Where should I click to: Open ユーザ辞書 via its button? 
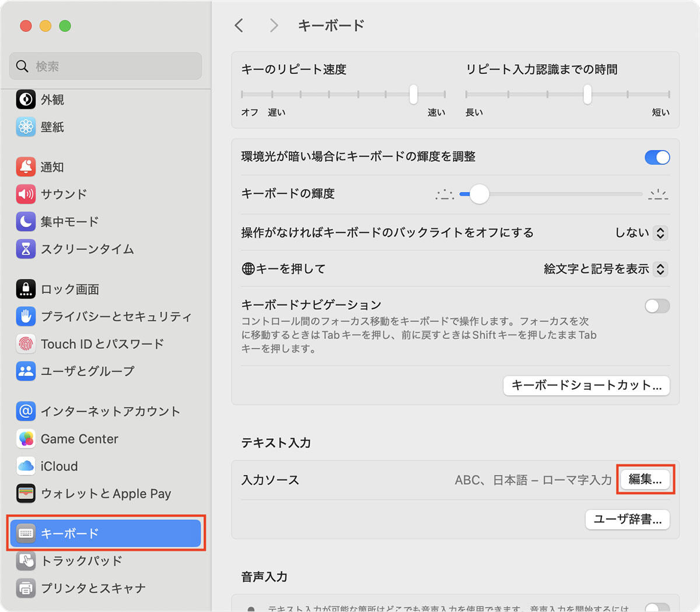tap(627, 519)
